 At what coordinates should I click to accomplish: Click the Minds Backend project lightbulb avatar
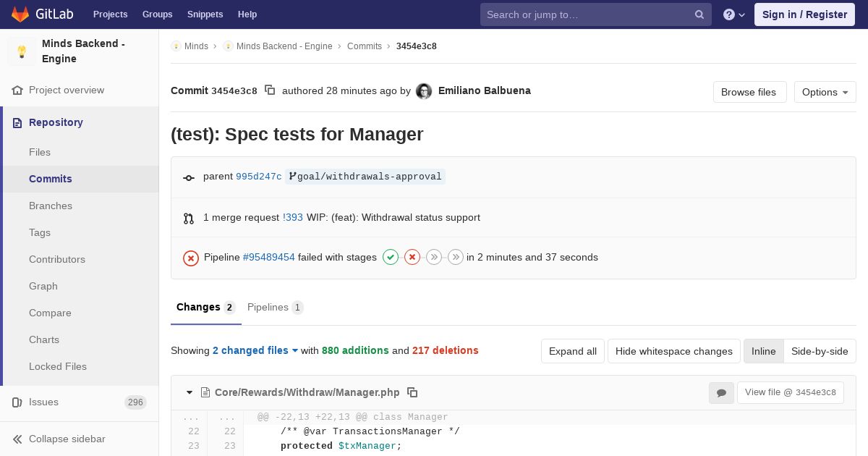click(22, 51)
